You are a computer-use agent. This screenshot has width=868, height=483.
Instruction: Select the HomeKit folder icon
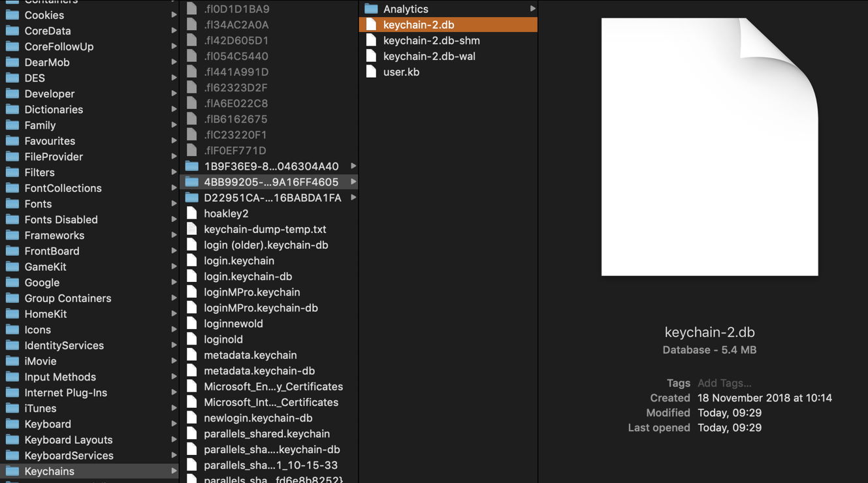click(12, 314)
